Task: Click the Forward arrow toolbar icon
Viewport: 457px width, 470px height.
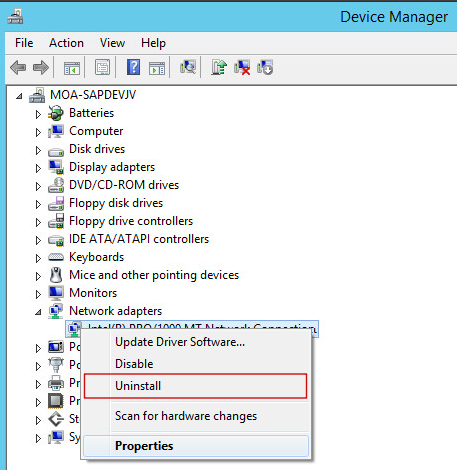Action: point(41,68)
